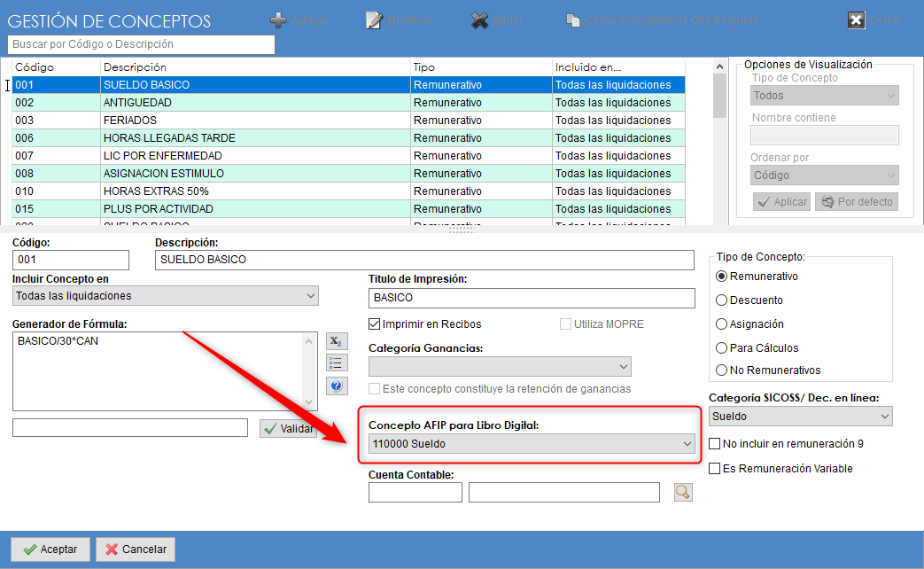This screenshot has height=569, width=924.
Task: Select the PLUS POR ACTIVIDAD row
Action: pyautogui.click(x=349, y=209)
